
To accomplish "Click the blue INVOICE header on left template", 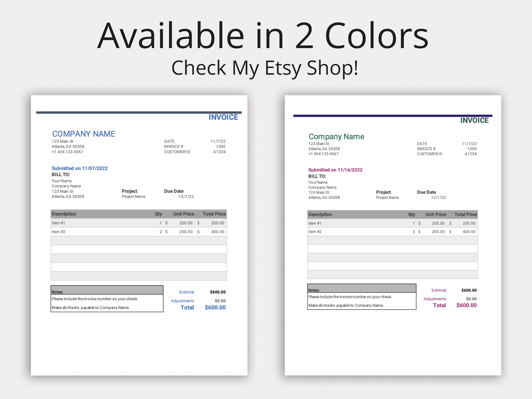I will [223, 117].
